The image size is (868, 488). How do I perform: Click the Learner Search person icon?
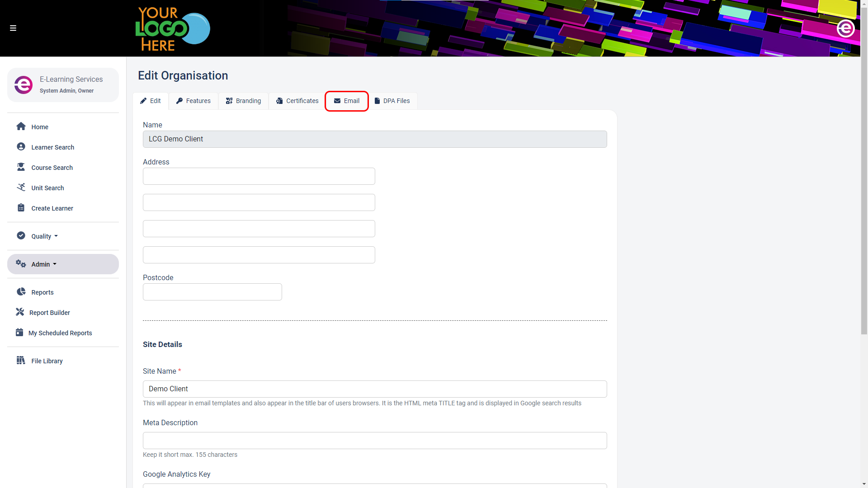point(21,147)
